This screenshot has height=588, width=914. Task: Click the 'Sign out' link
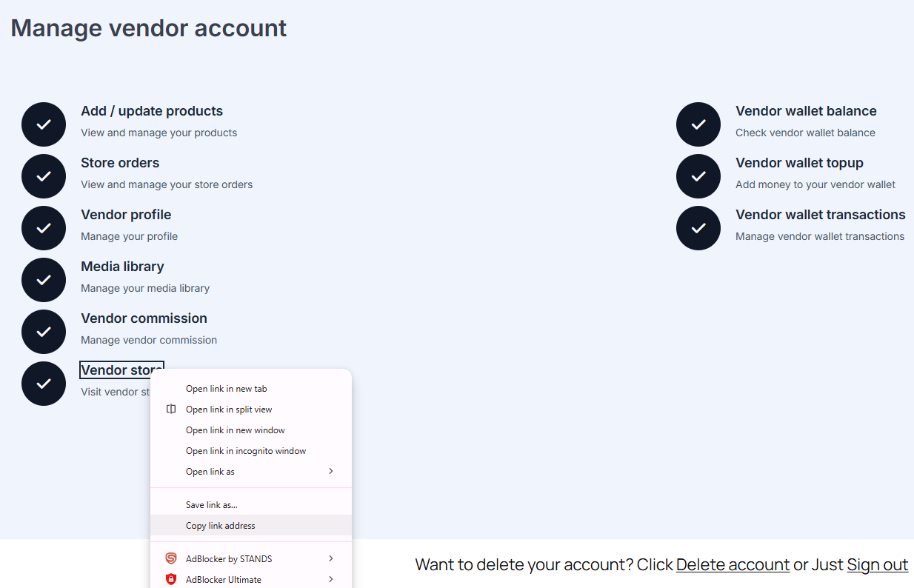[x=877, y=565]
